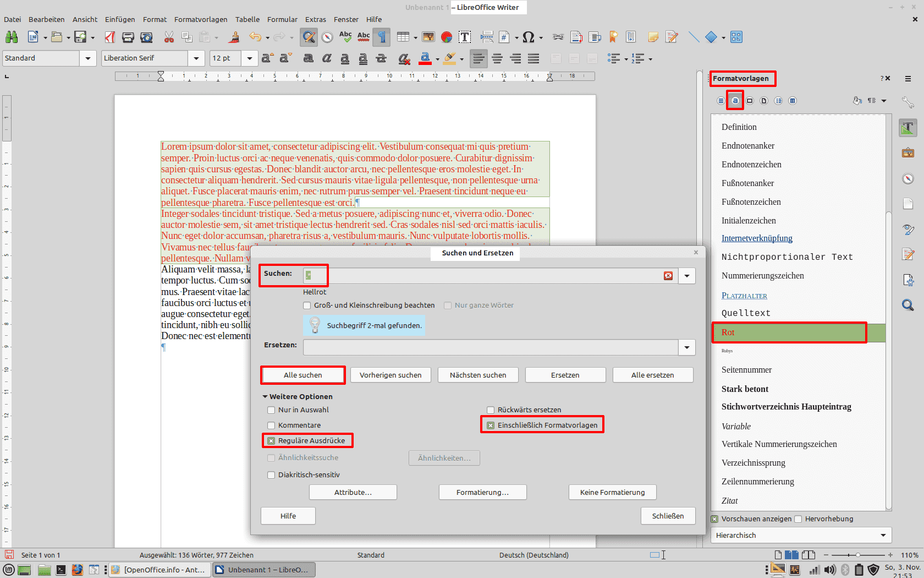Open the Ersetzen history dropdown arrow

(687, 347)
